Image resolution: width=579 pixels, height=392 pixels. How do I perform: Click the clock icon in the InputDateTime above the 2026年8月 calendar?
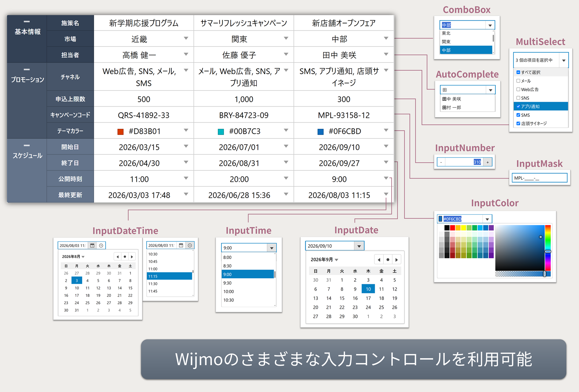pos(101,246)
